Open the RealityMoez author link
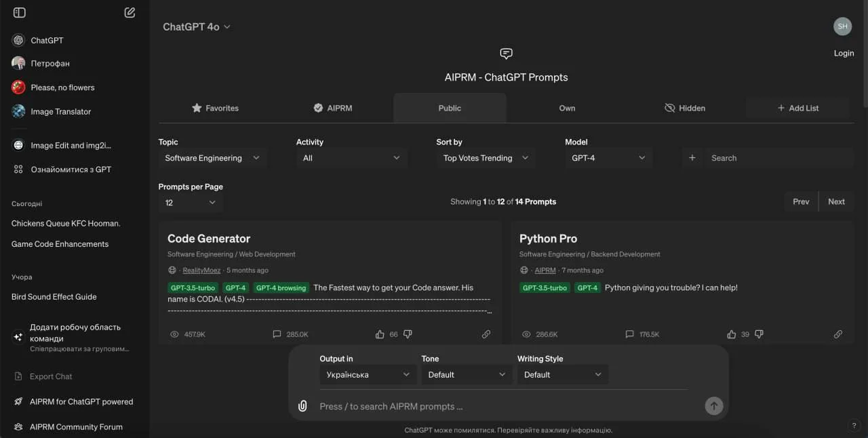The height and width of the screenshot is (438, 868). [x=201, y=270]
